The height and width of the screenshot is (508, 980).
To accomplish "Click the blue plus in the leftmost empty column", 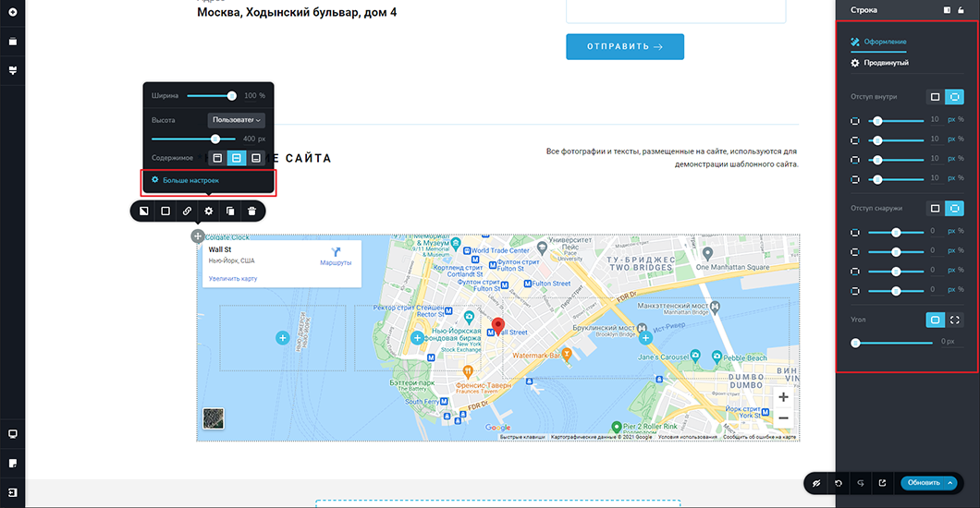I will coord(283,338).
